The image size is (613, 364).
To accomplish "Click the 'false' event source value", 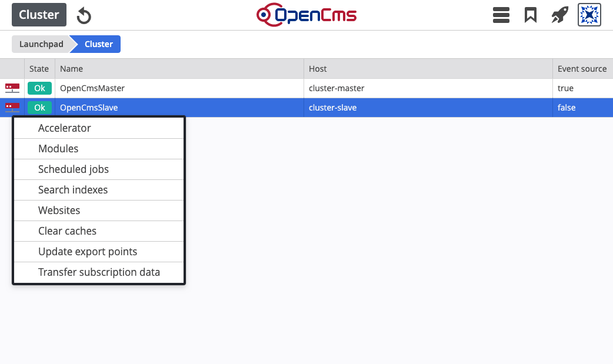I will tap(567, 108).
